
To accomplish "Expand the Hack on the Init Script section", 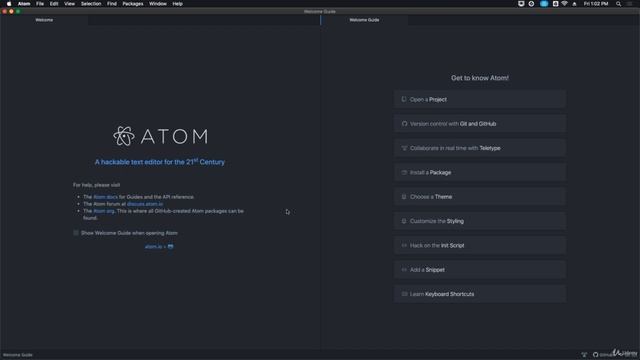I will coord(480,245).
